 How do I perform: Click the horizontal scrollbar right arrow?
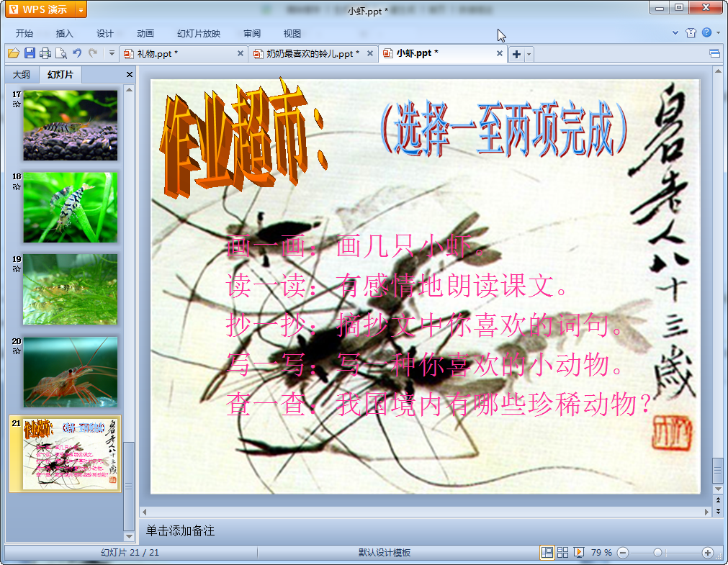tap(706, 512)
